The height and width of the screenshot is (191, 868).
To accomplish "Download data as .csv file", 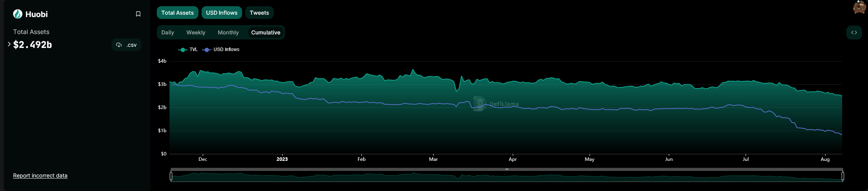I will [x=127, y=45].
